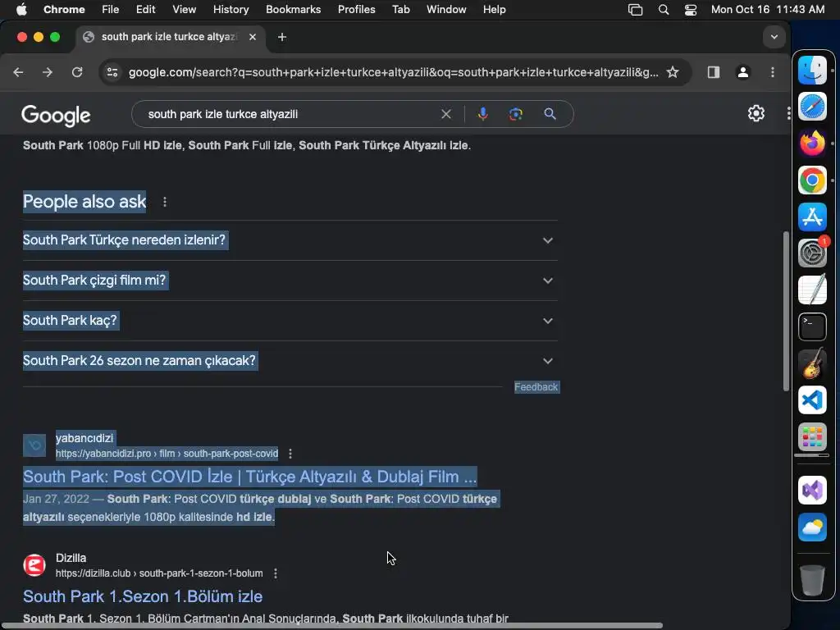
Task: Open the History menu
Action: click(x=231, y=10)
